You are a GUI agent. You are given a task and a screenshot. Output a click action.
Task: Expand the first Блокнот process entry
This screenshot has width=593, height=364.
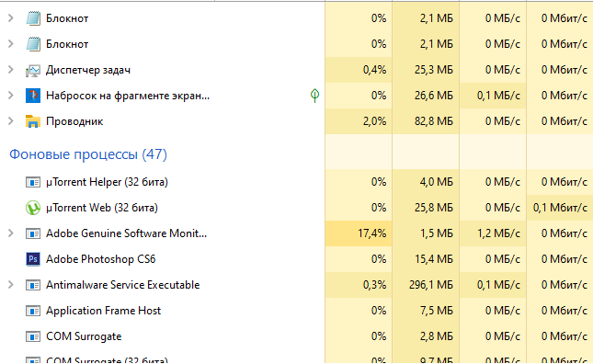[x=11, y=17]
